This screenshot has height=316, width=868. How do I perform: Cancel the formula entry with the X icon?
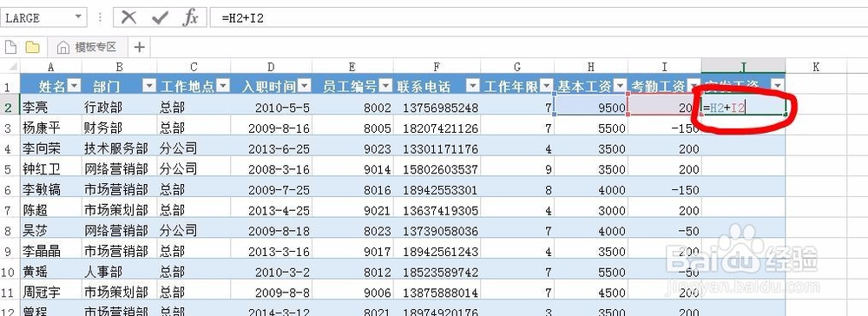pos(129,17)
